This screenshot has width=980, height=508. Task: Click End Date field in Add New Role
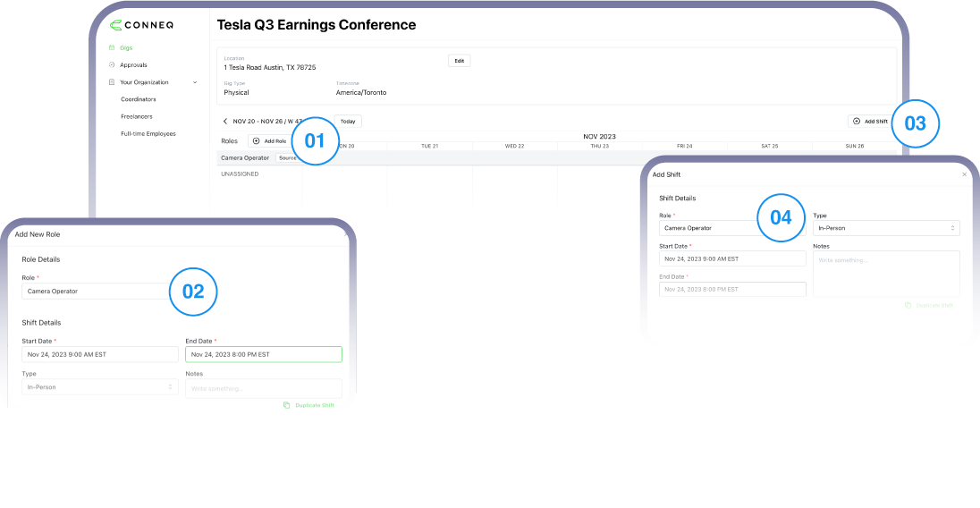(264, 354)
